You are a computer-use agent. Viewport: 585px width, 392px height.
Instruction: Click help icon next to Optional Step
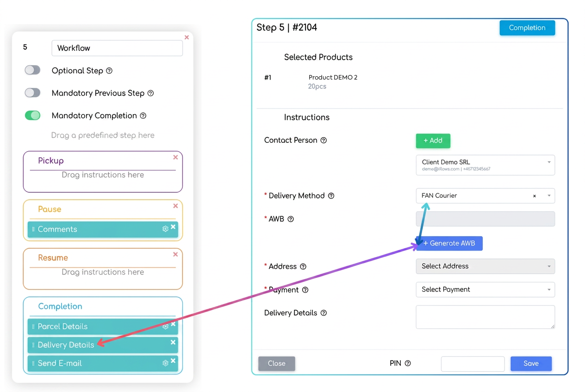point(109,71)
